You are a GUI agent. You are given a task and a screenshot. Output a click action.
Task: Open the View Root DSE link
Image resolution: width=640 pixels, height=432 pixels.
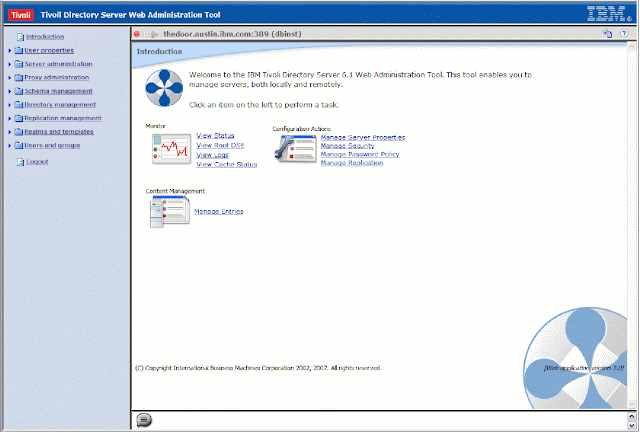(220, 145)
